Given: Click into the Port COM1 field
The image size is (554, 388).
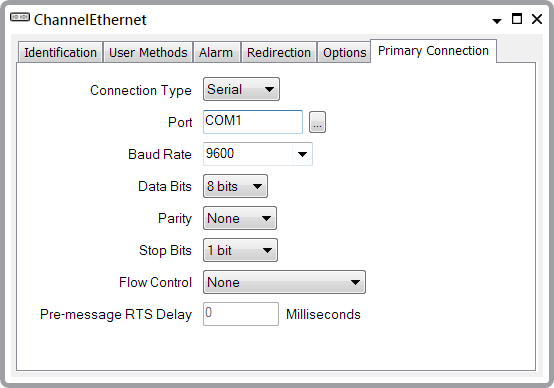Looking at the screenshot, I should 253,122.
